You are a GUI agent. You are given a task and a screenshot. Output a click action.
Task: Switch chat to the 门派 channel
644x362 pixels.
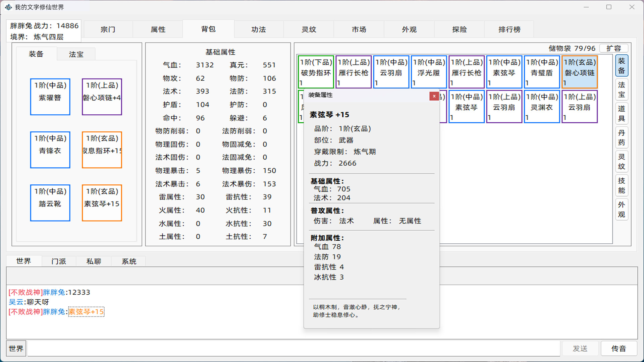[59, 261]
